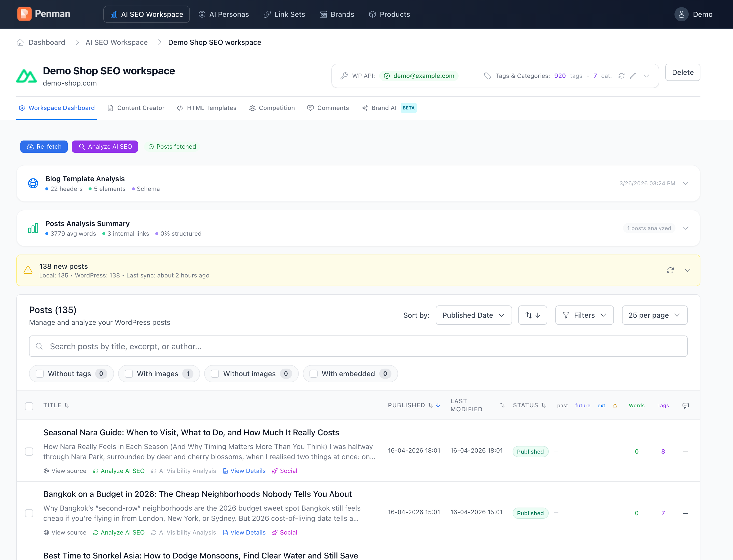Refresh the 138 new posts sync icon

click(670, 270)
